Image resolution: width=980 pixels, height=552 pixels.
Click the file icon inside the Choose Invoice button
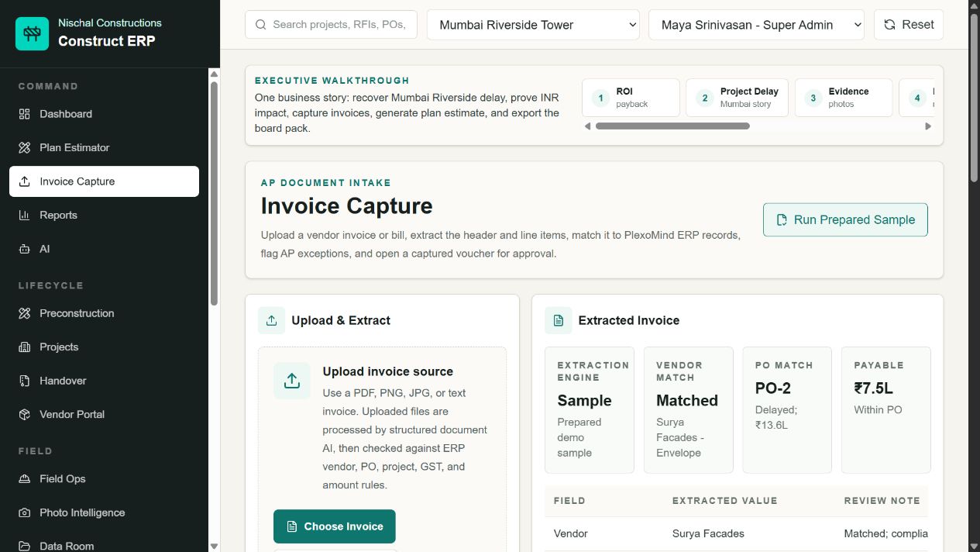292,526
